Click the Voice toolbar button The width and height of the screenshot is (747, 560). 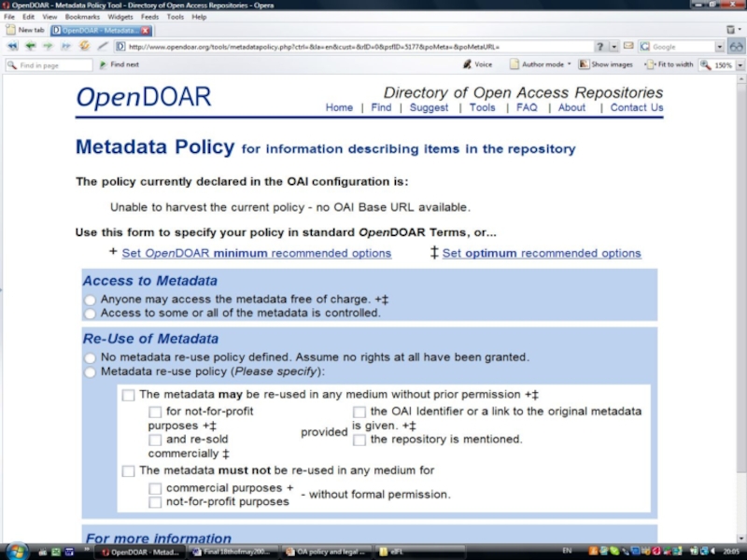[478, 64]
